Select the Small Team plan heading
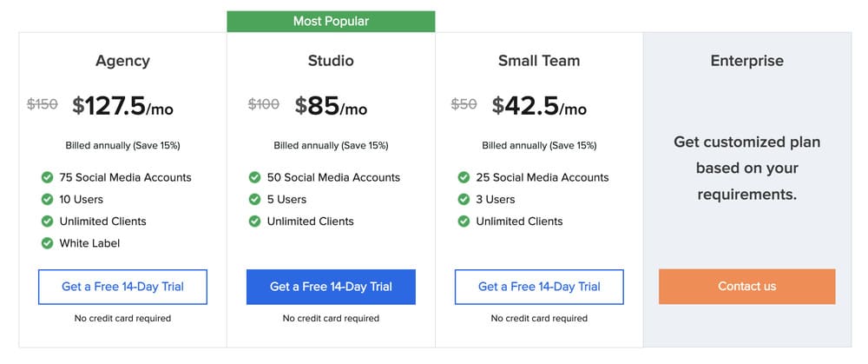Image resolution: width=868 pixels, height=364 pixels. point(539,61)
